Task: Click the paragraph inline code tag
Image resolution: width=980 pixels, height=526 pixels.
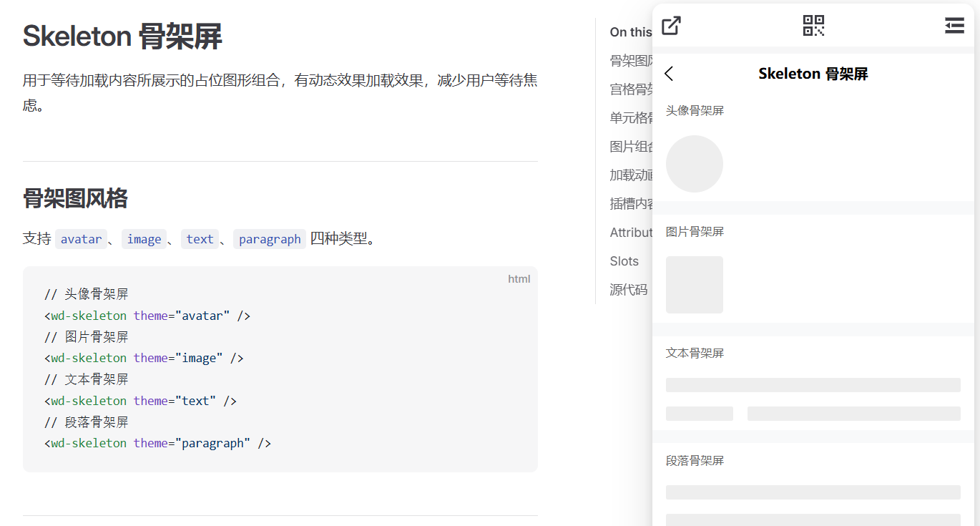Action: 270,238
